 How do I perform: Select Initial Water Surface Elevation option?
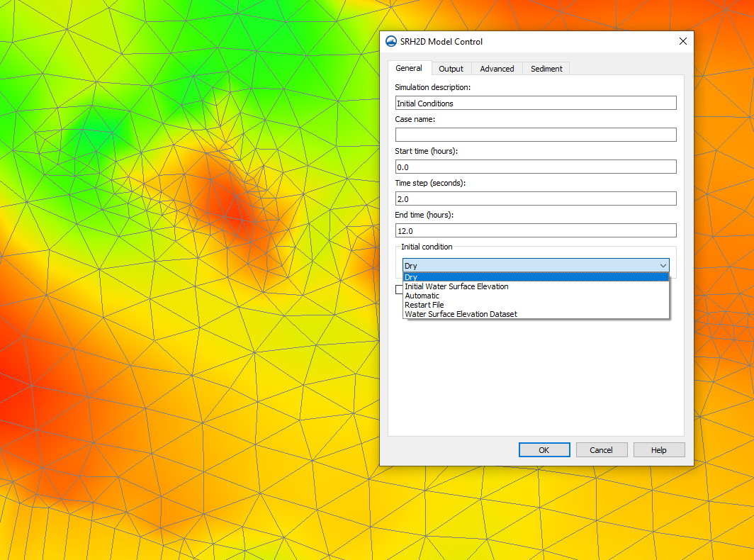456,286
